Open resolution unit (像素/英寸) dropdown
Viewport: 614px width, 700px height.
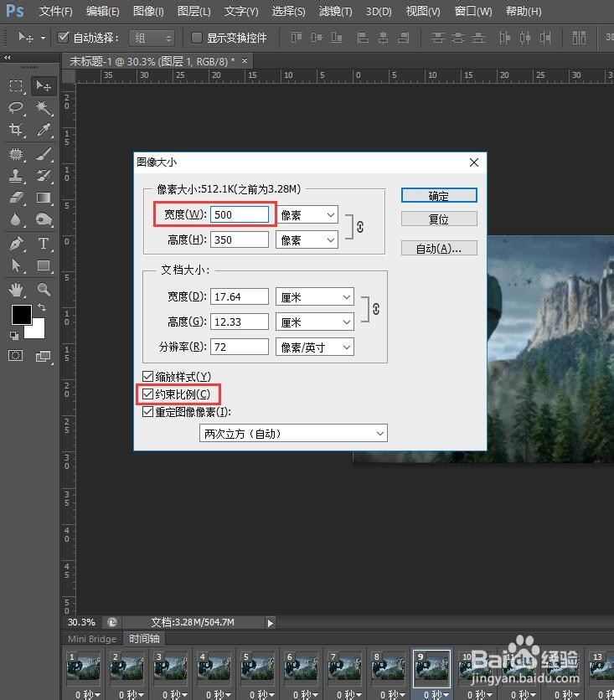pos(315,347)
